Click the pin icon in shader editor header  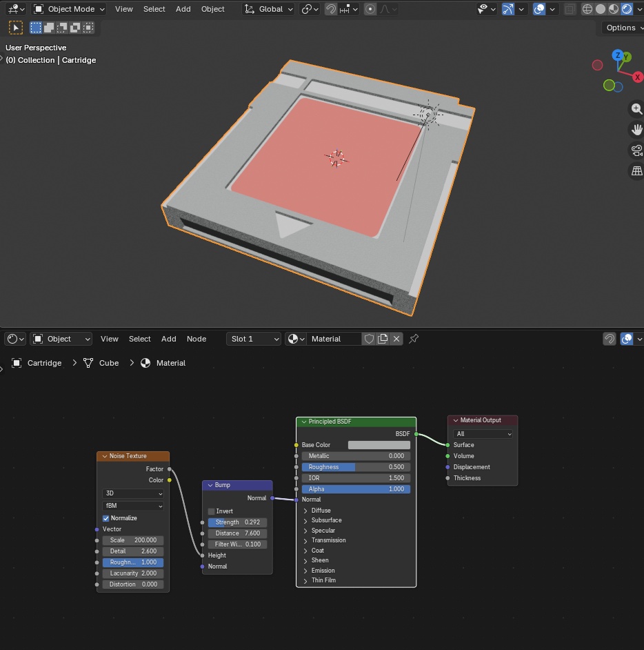[x=413, y=339]
